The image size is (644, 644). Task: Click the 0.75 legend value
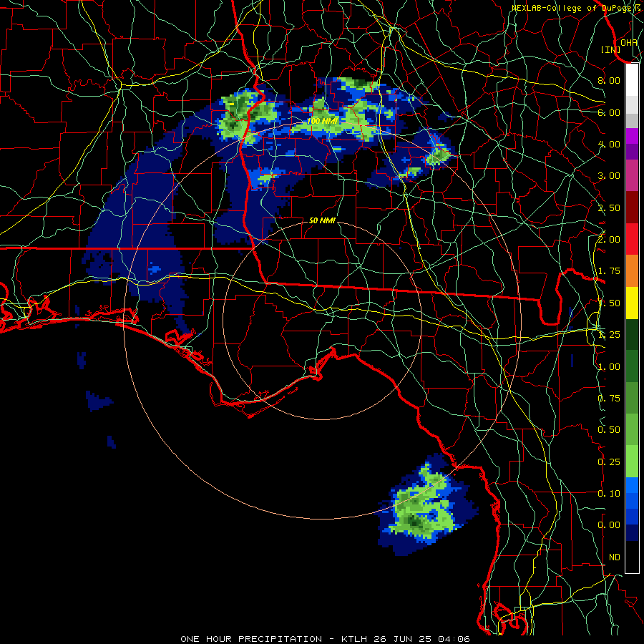609,399
